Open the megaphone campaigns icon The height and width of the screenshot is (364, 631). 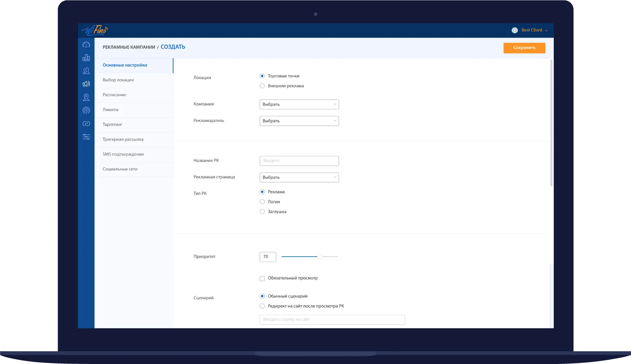point(86,84)
